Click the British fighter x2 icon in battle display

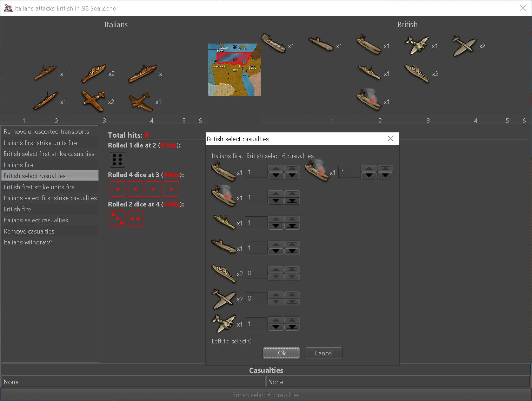click(x=464, y=46)
